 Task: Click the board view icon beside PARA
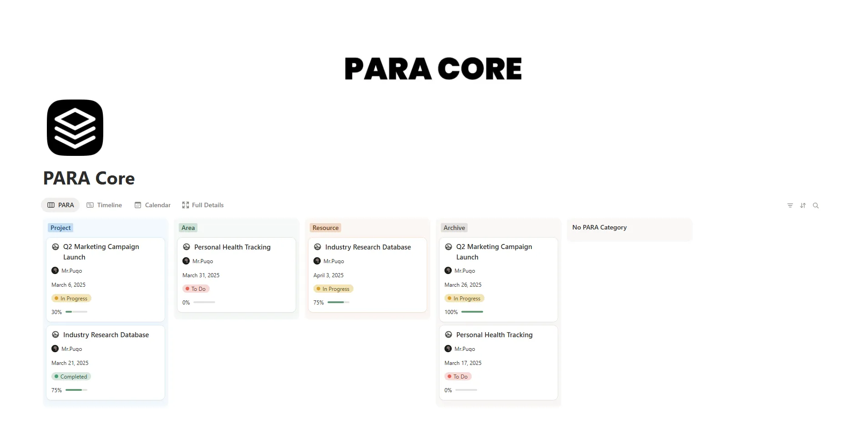(x=50, y=205)
